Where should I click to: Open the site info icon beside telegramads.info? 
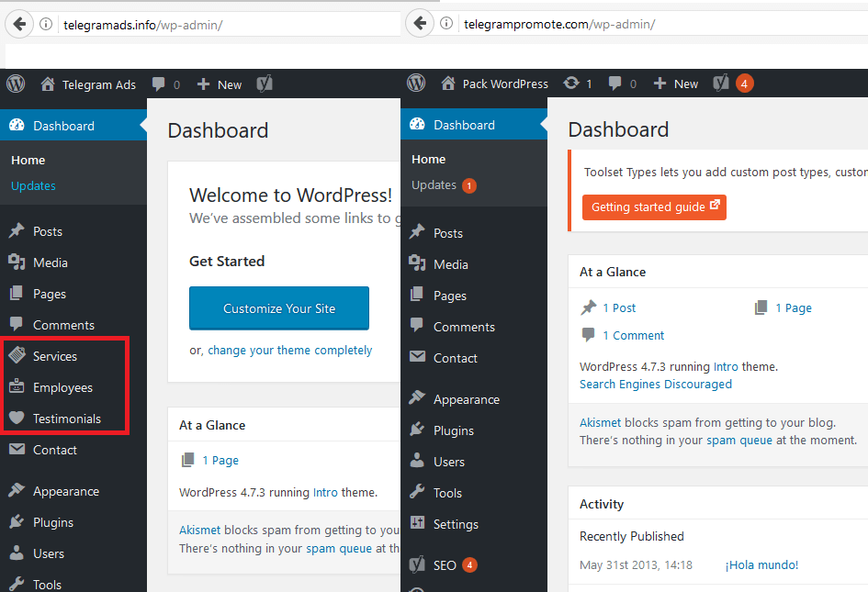click(x=46, y=25)
